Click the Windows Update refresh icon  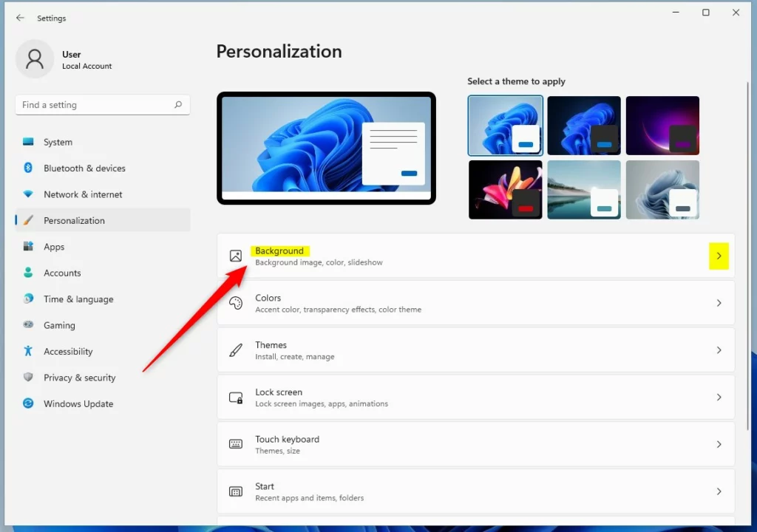click(x=28, y=403)
